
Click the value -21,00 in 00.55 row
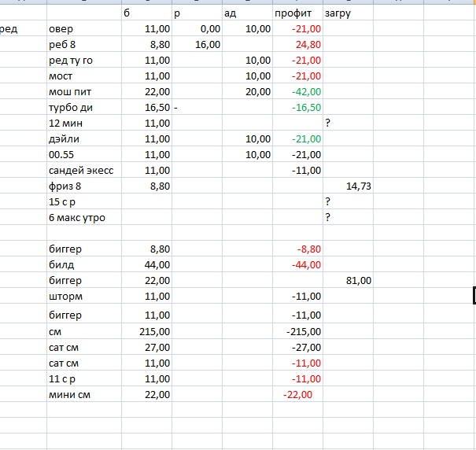(x=306, y=155)
